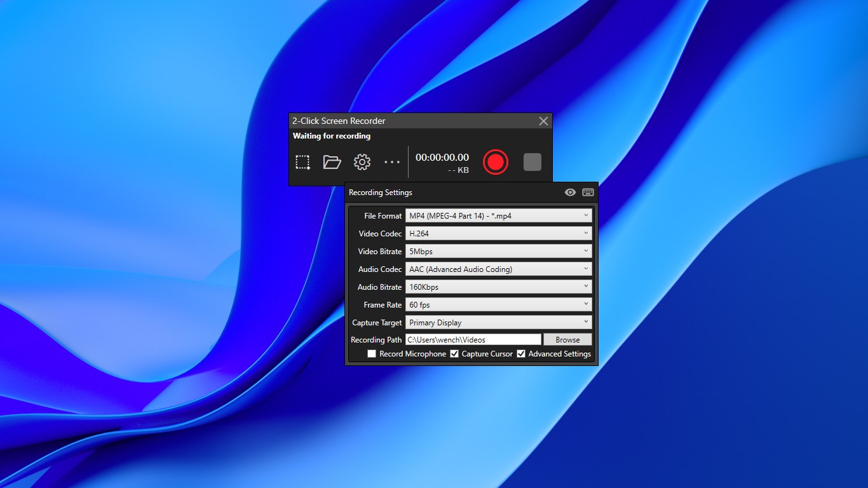The image size is (868, 488).
Task: Uncheck Advanced Settings
Action: (x=522, y=354)
